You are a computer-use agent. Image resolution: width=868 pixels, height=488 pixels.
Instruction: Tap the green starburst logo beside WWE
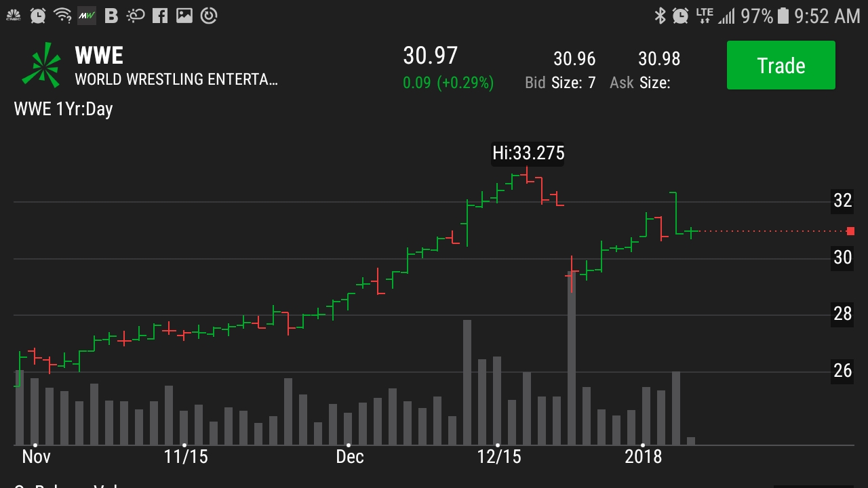click(x=41, y=66)
